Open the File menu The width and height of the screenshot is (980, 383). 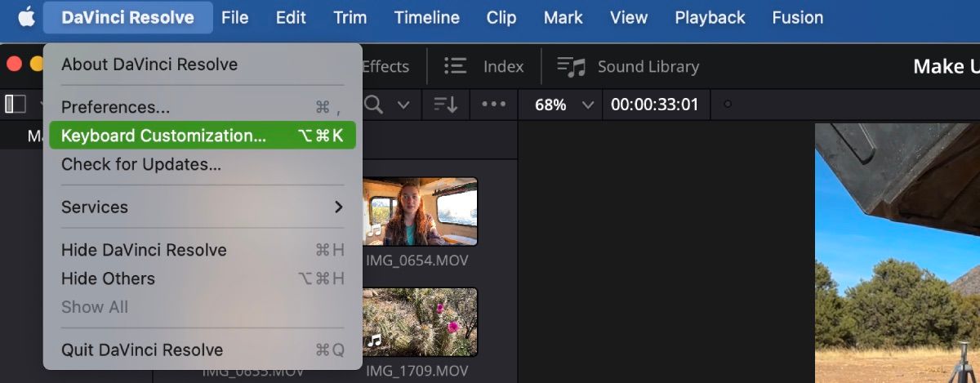tap(234, 17)
